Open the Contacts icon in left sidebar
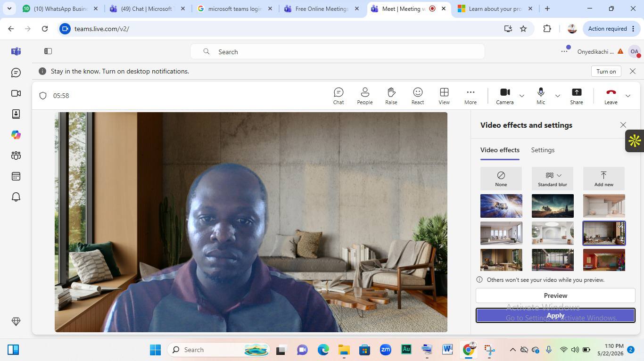644x361 pixels. [x=16, y=114]
